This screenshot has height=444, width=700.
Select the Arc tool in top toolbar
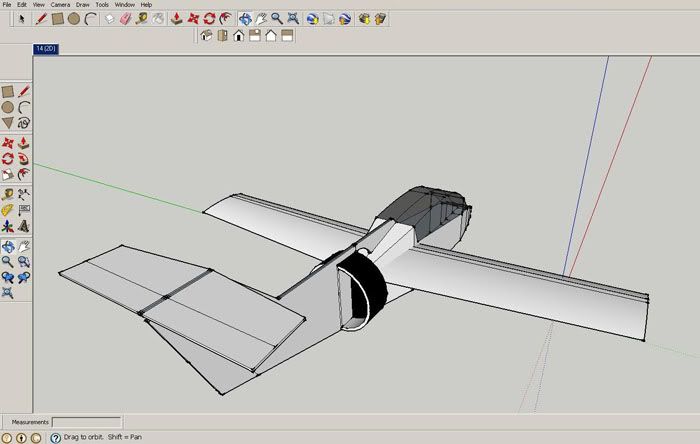pyautogui.click(x=91, y=19)
